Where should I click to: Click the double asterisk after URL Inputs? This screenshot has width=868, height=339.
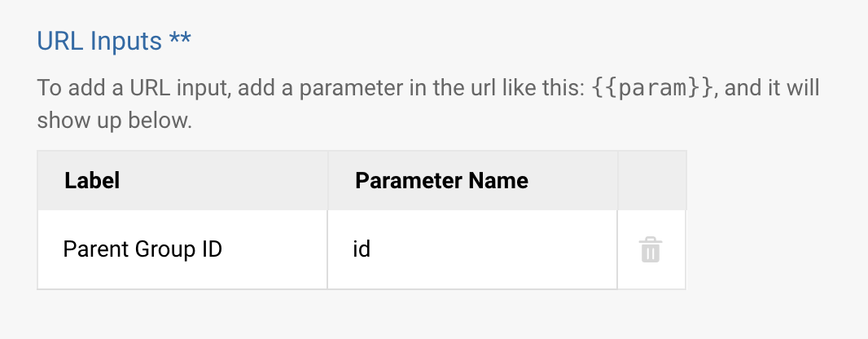coord(180,41)
